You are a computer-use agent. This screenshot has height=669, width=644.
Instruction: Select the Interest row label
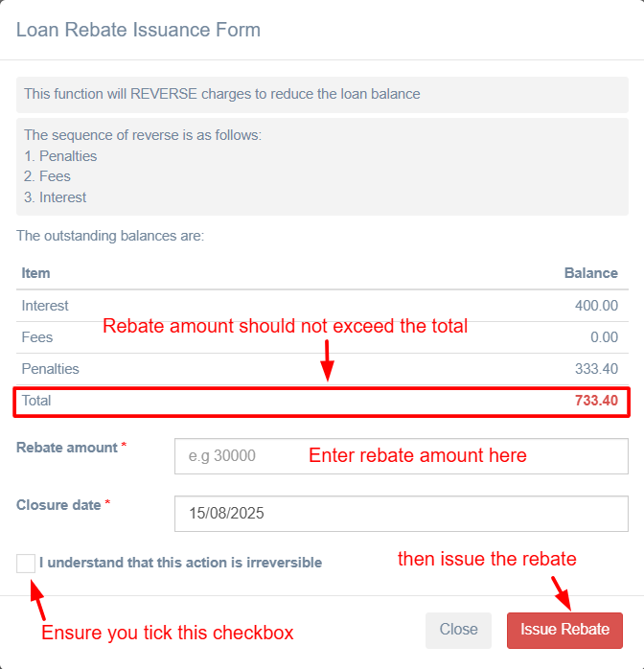pyautogui.click(x=45, y=306)
